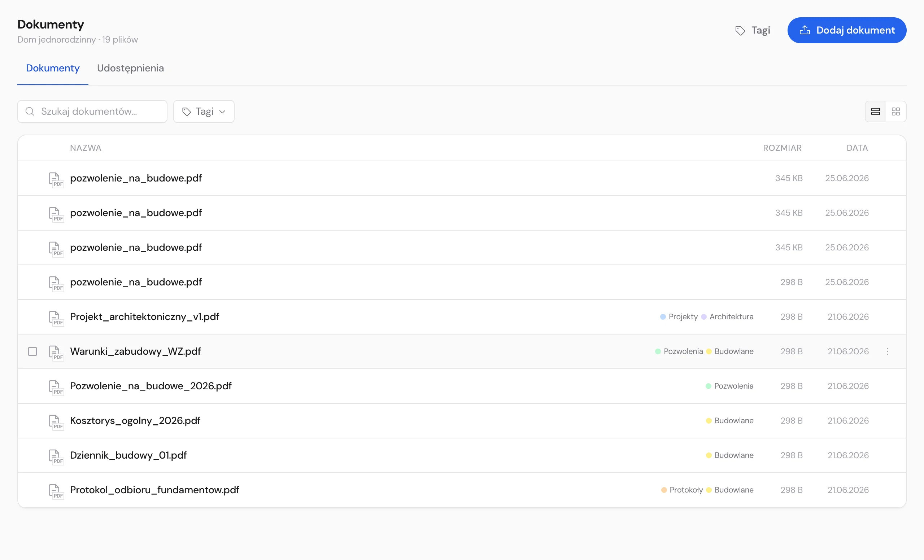The width and height of the screenshot is (924, 560).
Task: Click PDF icon of Protokol_odbioru_fundamentow.pdf
Action: pyautogui.click(x=56, y=491)
